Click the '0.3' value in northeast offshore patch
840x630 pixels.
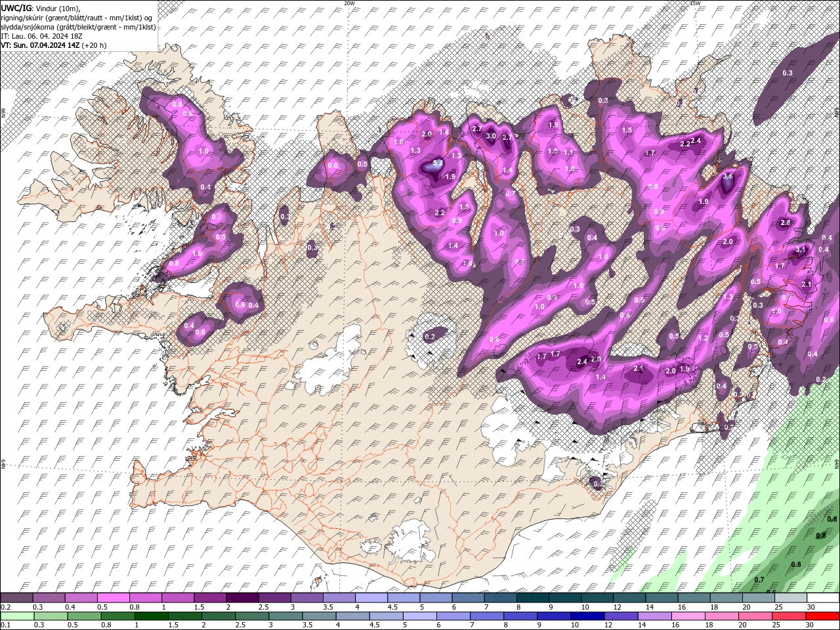[x=787, y=73]
